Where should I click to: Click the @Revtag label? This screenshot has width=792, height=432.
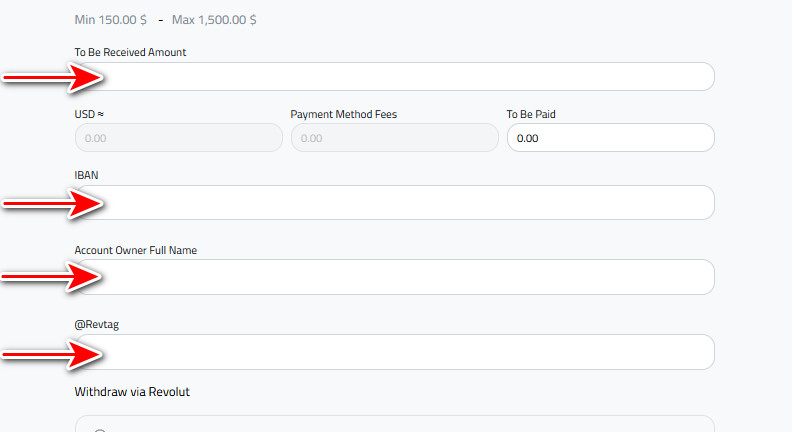96,324
